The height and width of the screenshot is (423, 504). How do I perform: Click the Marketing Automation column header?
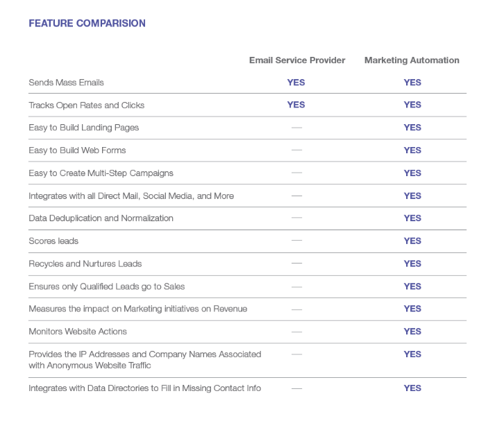click(412, 60)
